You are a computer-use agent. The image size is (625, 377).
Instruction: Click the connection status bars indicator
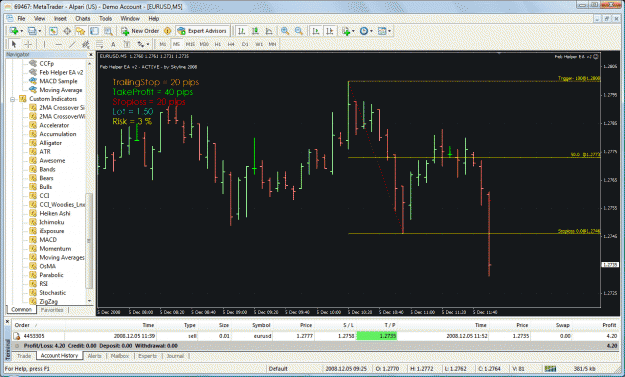click(550, 369)
